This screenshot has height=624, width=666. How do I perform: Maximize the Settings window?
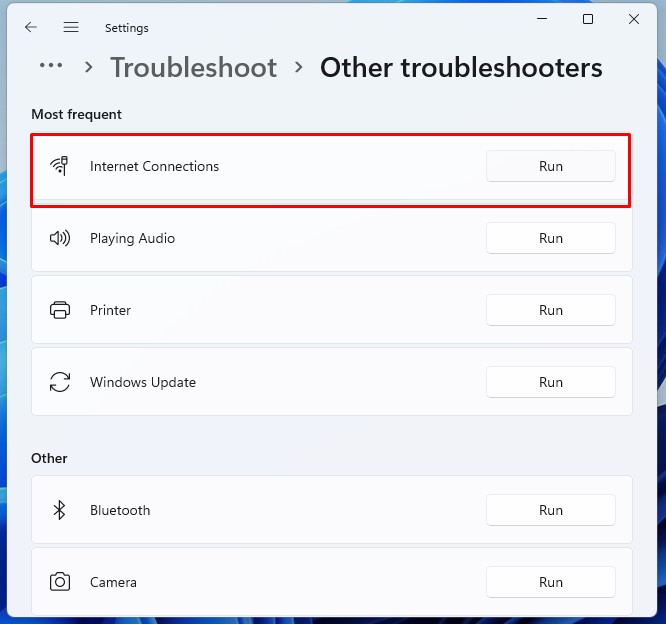(x=588, y=19)
